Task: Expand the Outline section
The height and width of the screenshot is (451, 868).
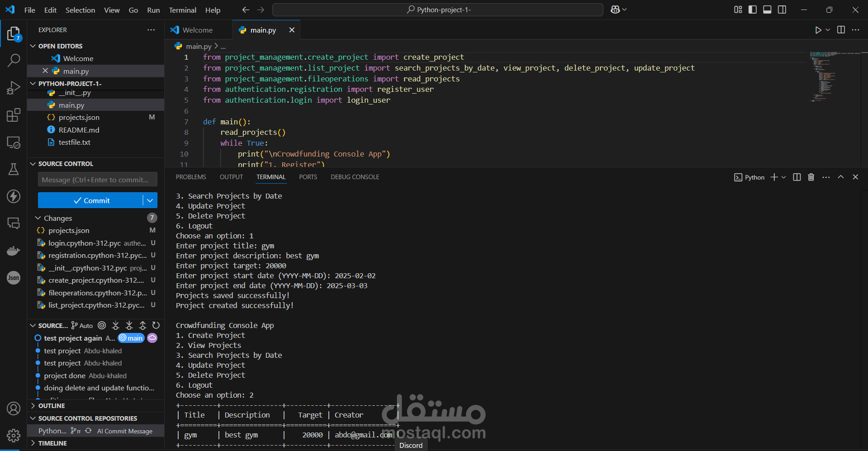Action: click(33, 406)
